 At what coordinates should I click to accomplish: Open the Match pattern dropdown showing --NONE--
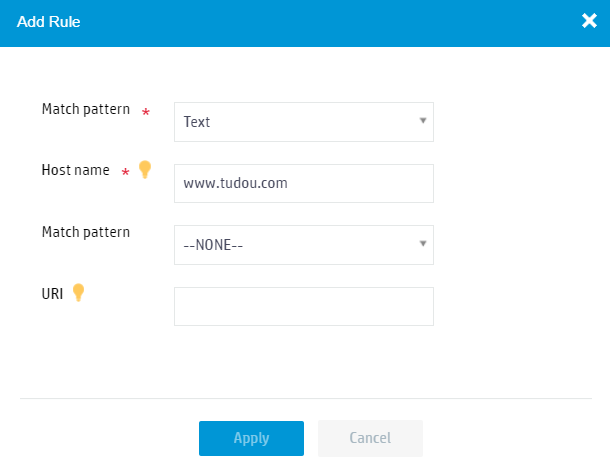tap(304, 245)
